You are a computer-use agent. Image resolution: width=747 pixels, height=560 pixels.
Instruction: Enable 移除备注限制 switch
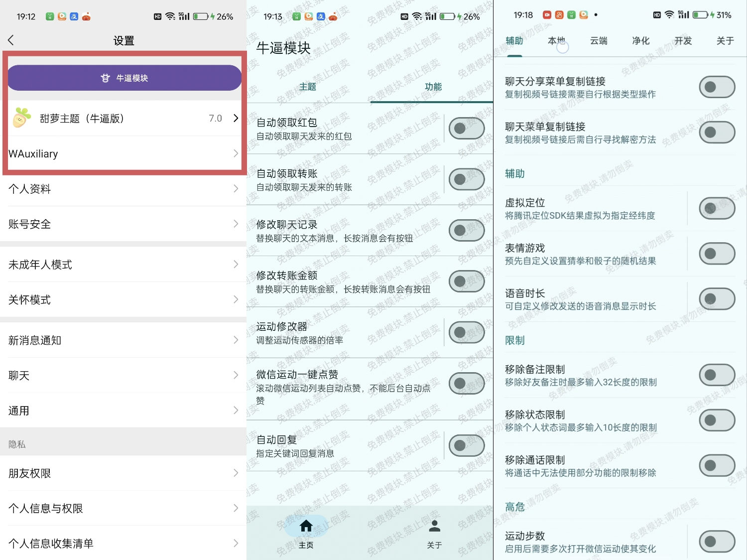tap(717, 375)
